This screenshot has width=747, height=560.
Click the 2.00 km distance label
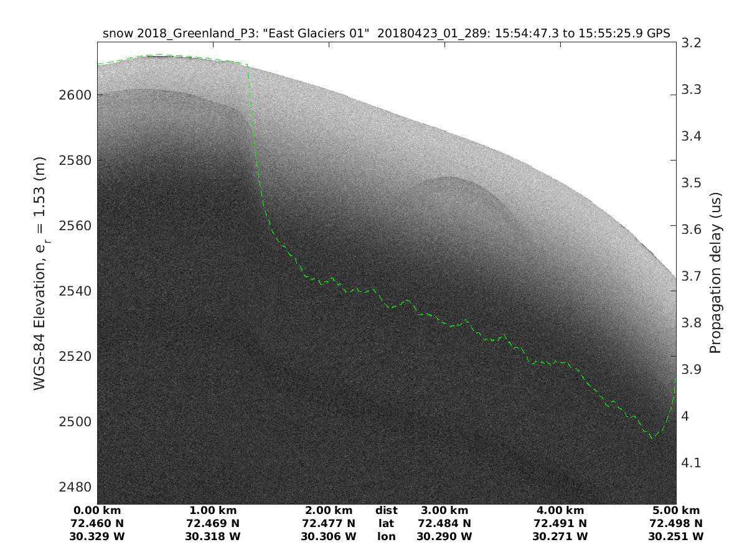[x=329, y=511]
